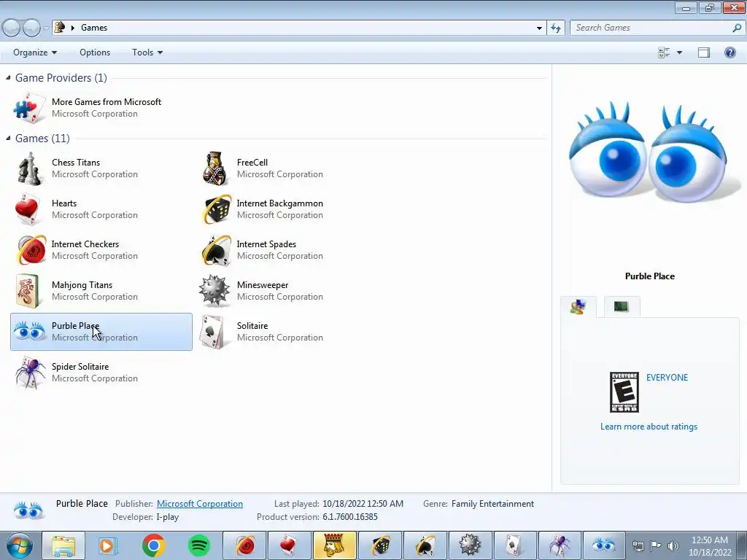747x560 pixels.
Task: Click the search magnifier icon
Action: (x=737, y=28)
